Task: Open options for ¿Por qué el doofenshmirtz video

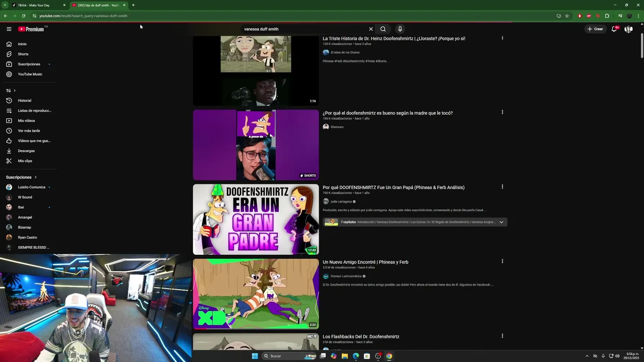Action: tap(502, 112)
